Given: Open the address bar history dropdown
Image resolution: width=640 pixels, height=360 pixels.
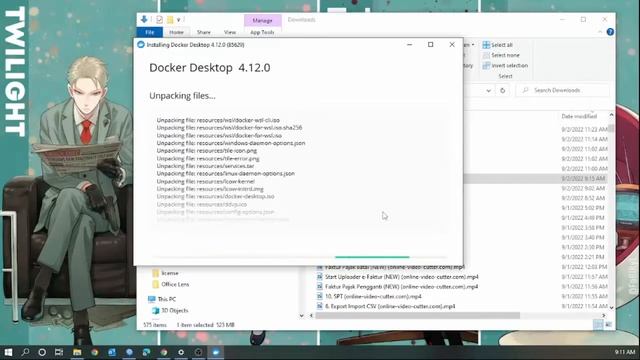Looking at the screenshot, I should pos(488,91).
